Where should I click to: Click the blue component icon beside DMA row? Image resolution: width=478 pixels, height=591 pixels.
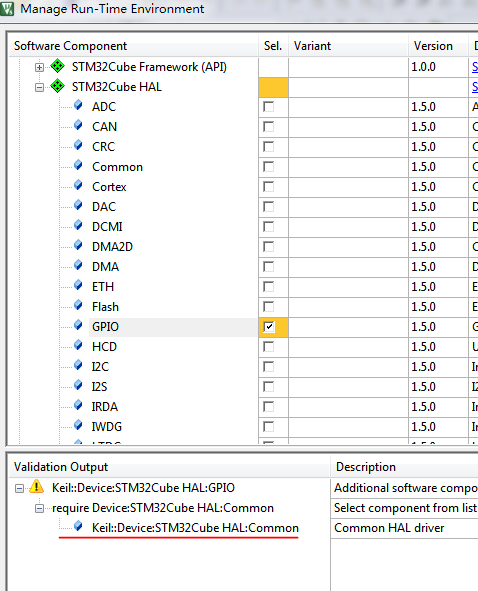(x=78, y=265)
